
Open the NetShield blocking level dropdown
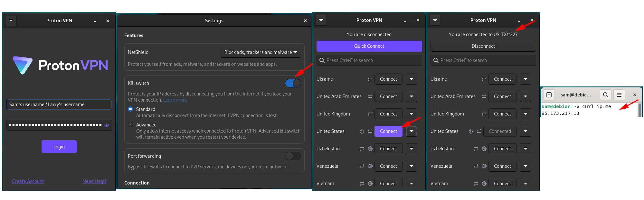point(261,52)
